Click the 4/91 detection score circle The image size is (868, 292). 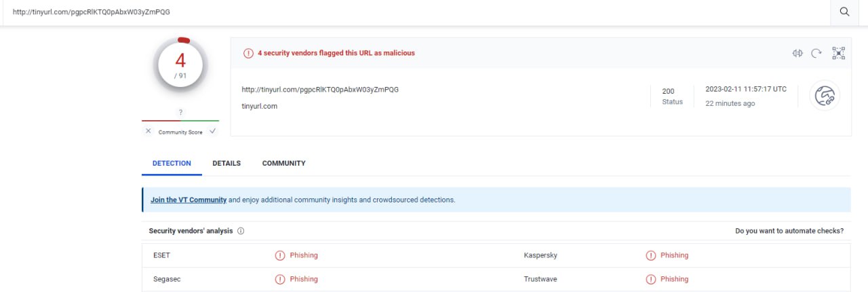point(180,65)
